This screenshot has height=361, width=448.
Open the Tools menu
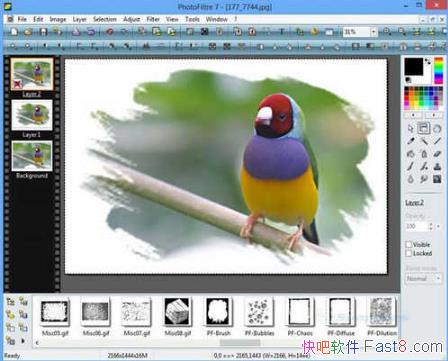[192, 19]
